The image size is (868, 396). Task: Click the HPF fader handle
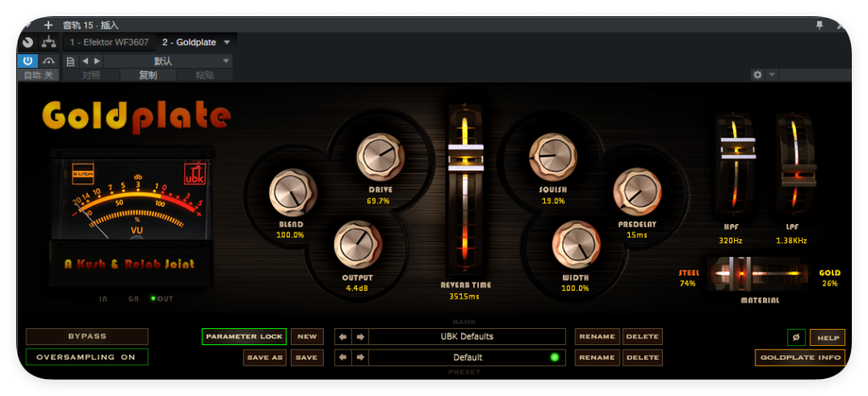point(738,148)
